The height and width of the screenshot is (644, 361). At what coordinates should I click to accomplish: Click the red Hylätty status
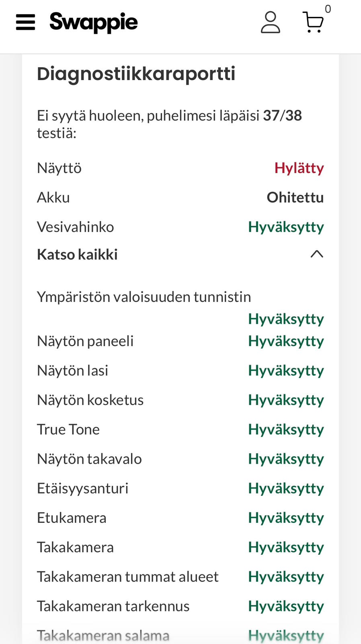299,168
